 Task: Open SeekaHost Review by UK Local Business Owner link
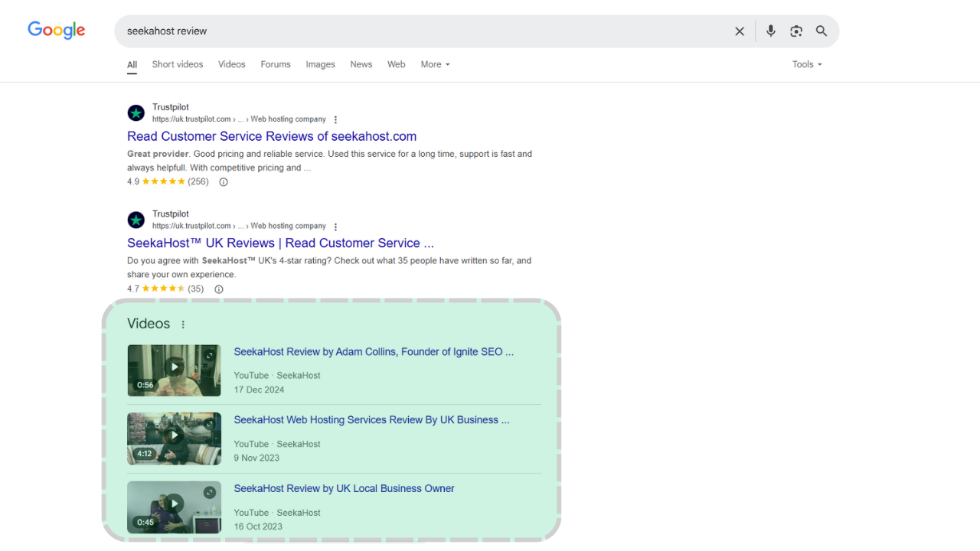tap(344, 488)
